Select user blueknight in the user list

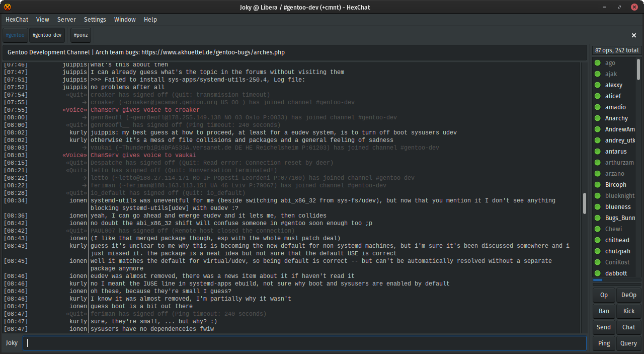(x=620, y=196)
